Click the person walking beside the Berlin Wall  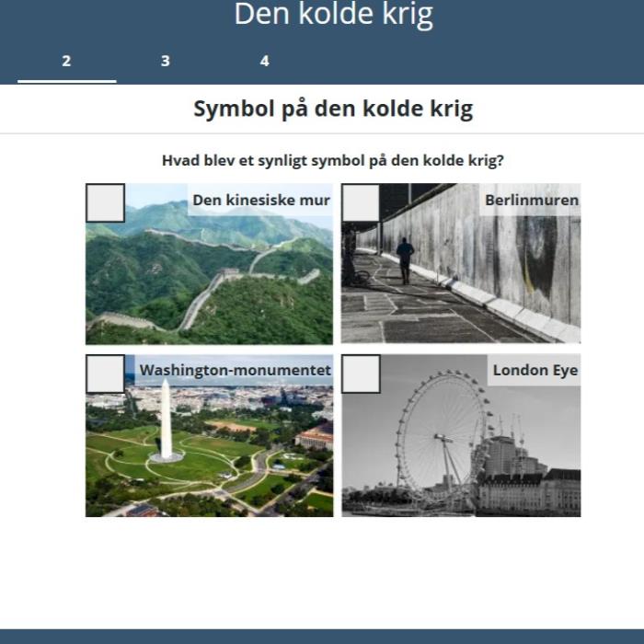[405, 259]
